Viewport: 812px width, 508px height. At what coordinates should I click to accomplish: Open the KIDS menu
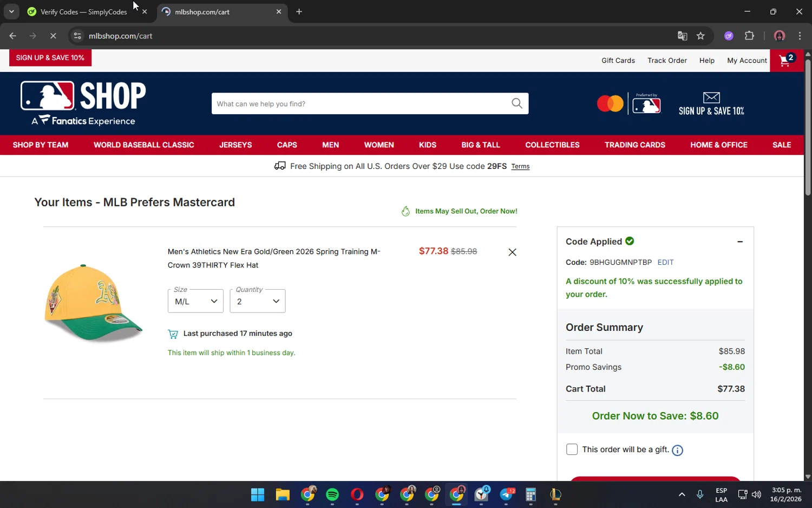428,145
